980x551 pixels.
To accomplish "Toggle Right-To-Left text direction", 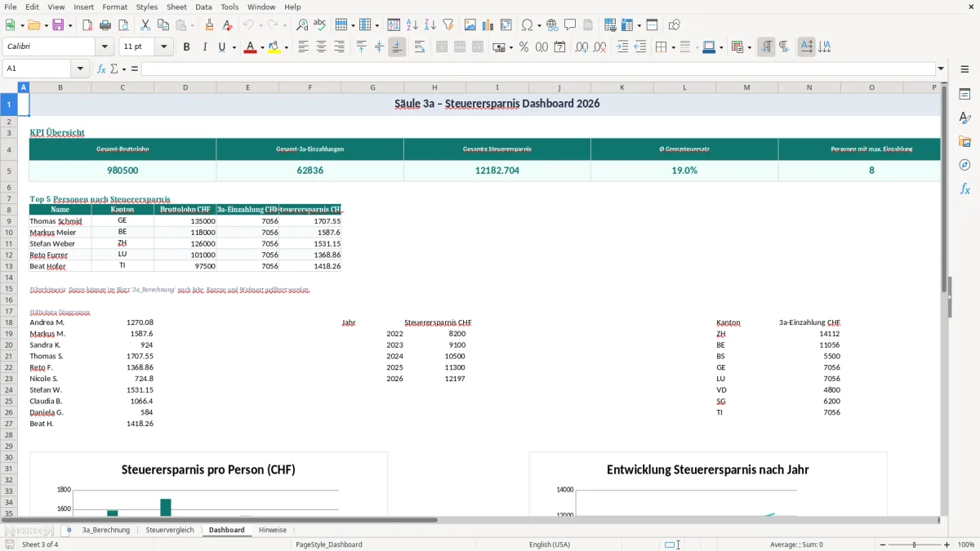I will (x=784, y=47).
